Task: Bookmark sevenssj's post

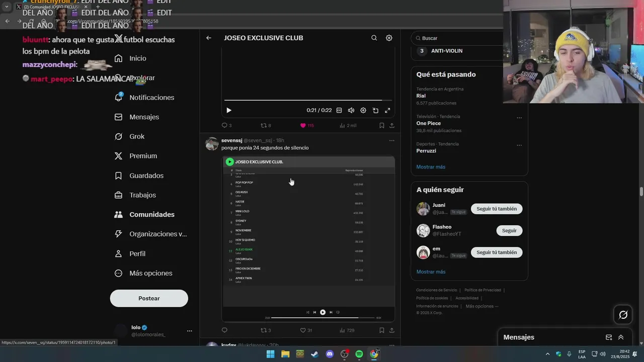Action: tap(381, 330)
